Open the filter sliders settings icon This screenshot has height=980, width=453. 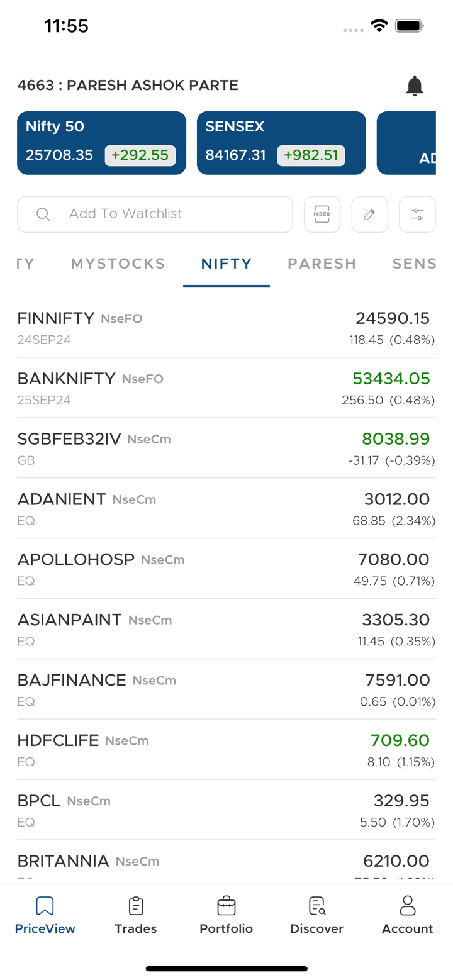[x=417, y=214]
